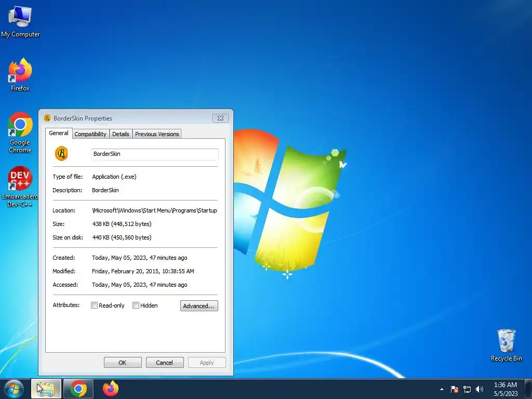Image resolution: width=532 pixels, height=399 pixels.
Task: Dismiss dialog with the Cancel button
Action: pyautogui.click(x=165, y=362)
